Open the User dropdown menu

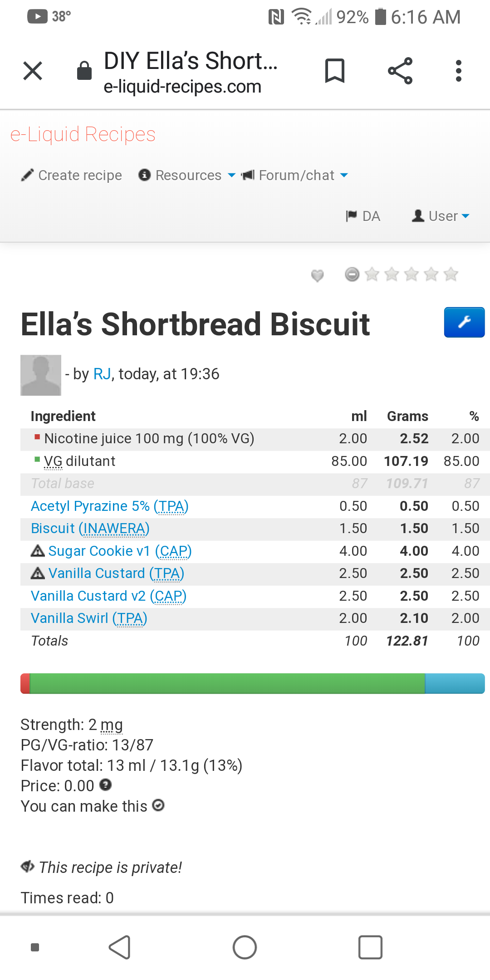[440, 216]
